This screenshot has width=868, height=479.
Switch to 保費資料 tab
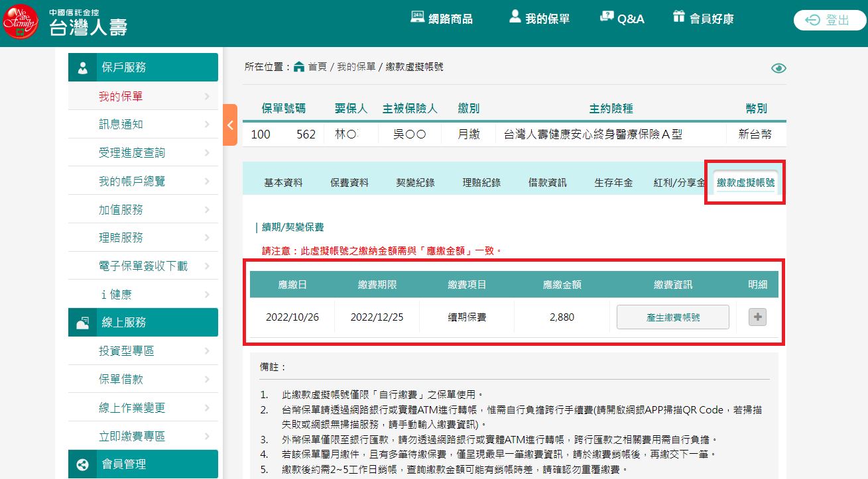tap(349, 182)
